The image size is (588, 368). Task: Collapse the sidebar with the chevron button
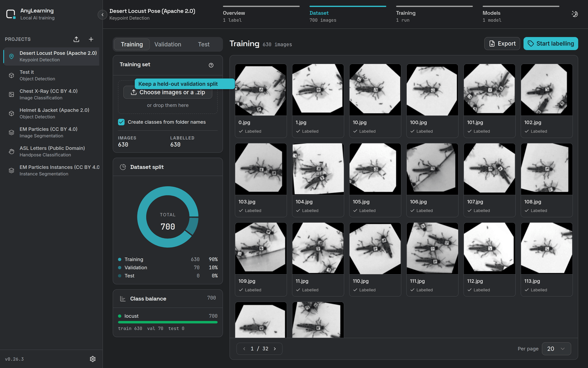pyautogui.click(x=103, y=15)
